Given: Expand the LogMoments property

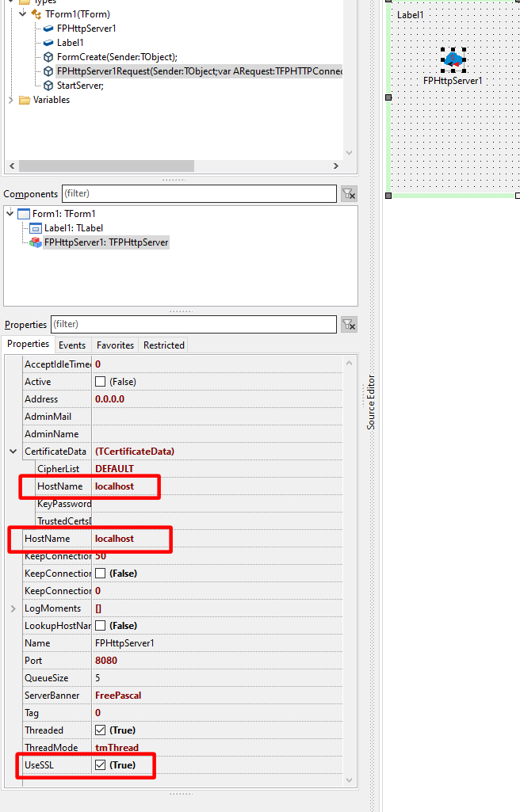Looking at the screenshot, I should (x=13, y=608).
